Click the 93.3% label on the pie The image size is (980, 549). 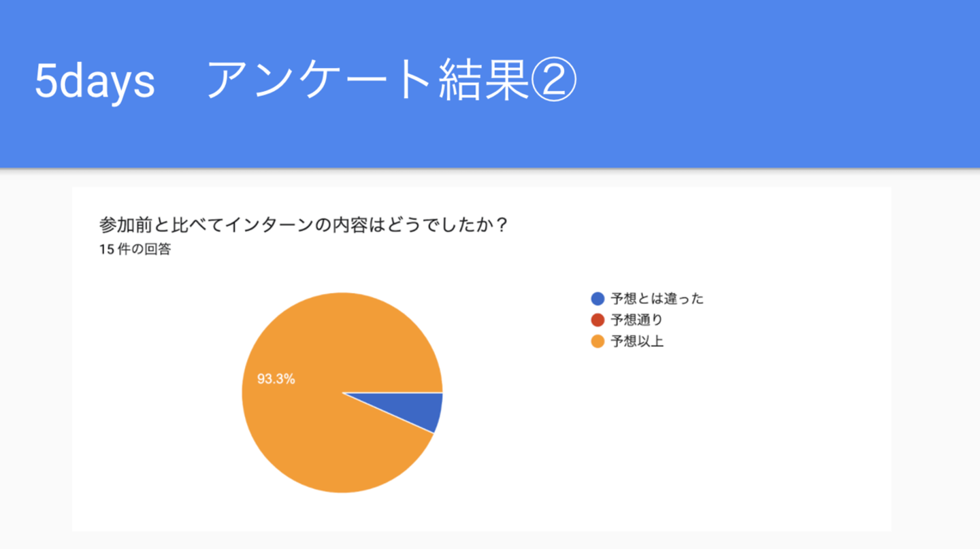(276, 380)
